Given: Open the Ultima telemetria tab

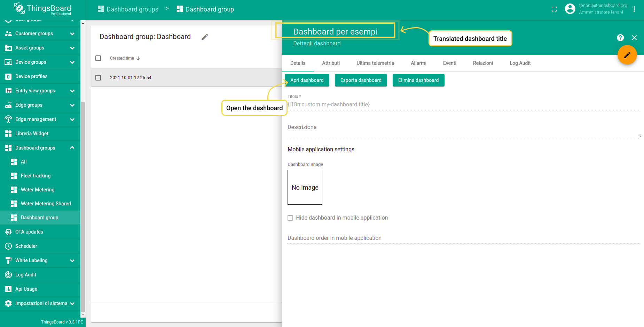Looking at the screenshot, I should [x=375, y=63].
